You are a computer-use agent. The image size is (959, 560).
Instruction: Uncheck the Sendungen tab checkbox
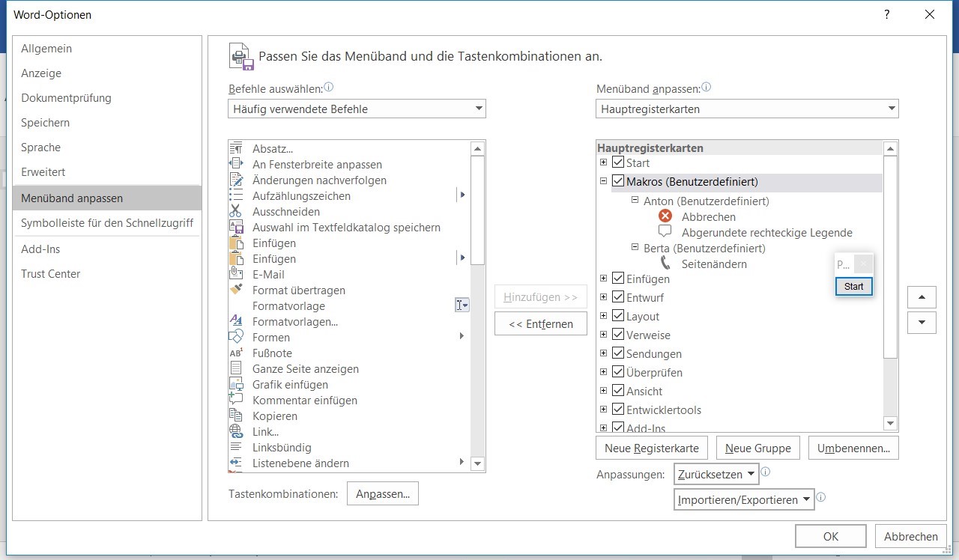618,353
